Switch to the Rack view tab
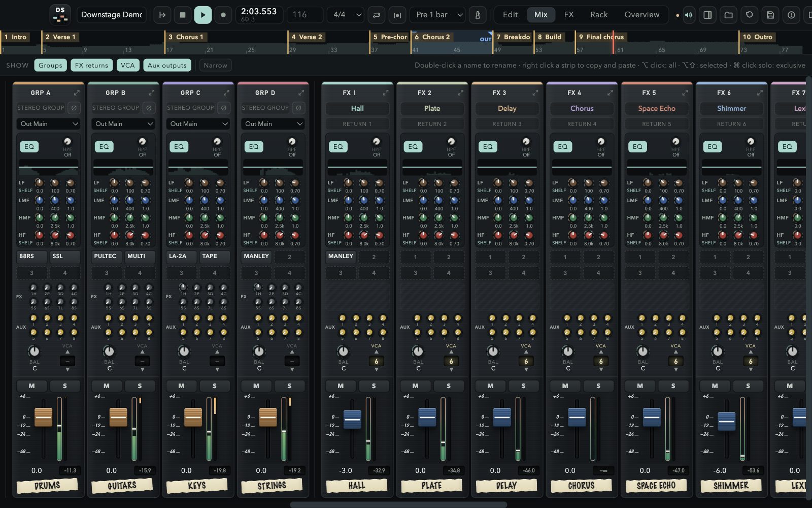Image resolution: width=812 pixels, height=508 pixels. coord(599,15)
